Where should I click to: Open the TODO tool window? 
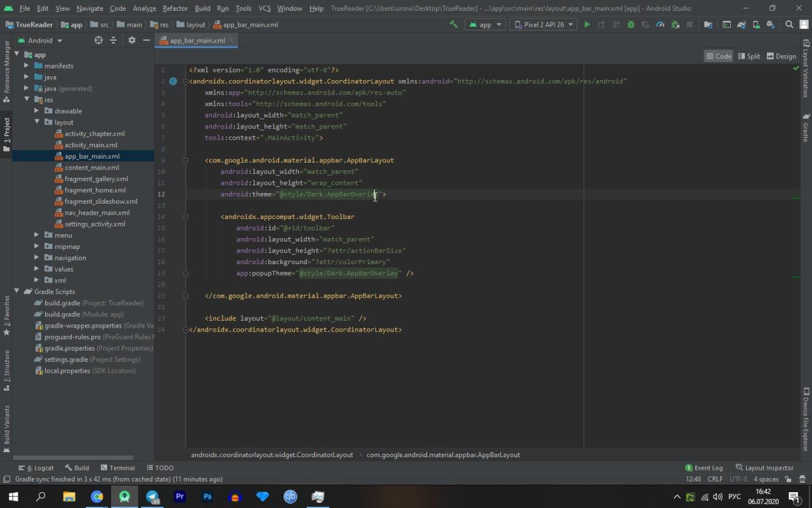[160, 468]
